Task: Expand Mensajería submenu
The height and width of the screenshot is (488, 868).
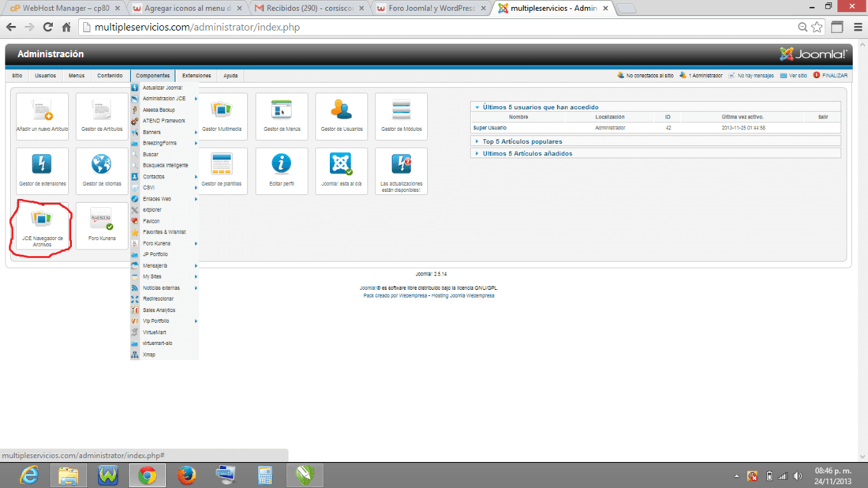Action: (x=164, y=265)
